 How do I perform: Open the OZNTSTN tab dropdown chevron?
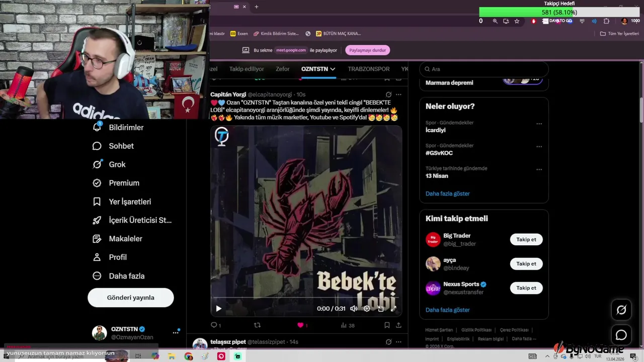(333, 69)
